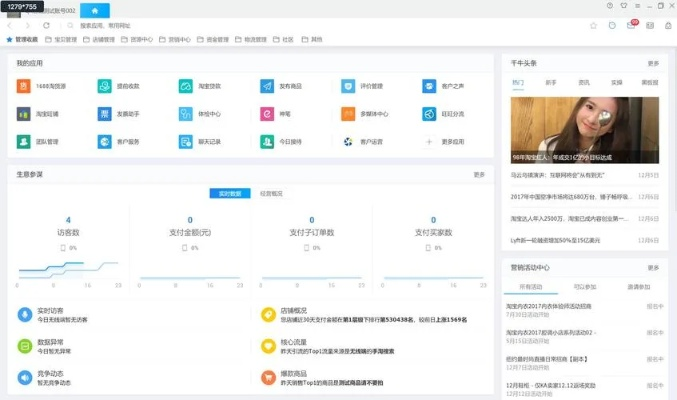Expand 更多 in the 生意参谋 panel
The width and height of the screenshot is (677, 400).
(479, 174)
